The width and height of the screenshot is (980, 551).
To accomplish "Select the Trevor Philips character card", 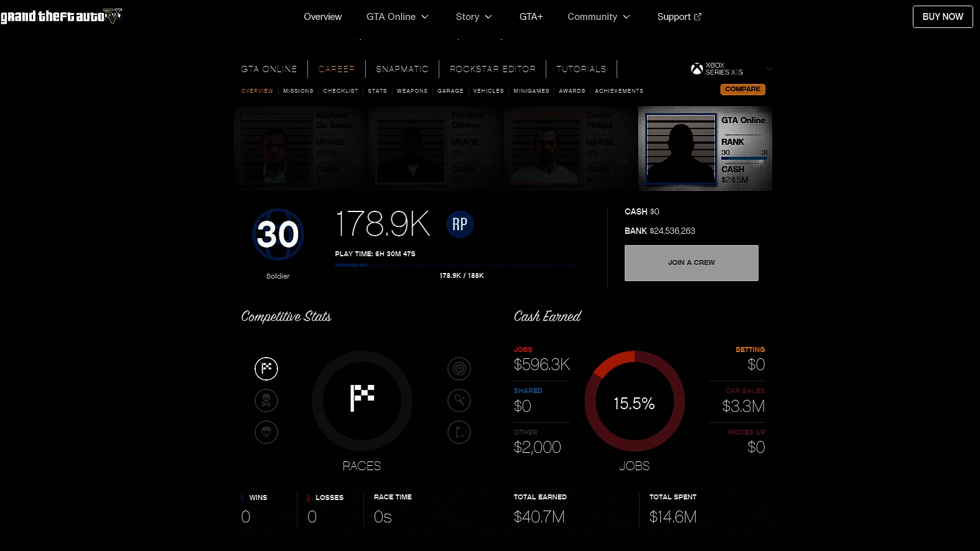I will pos(571,148).
